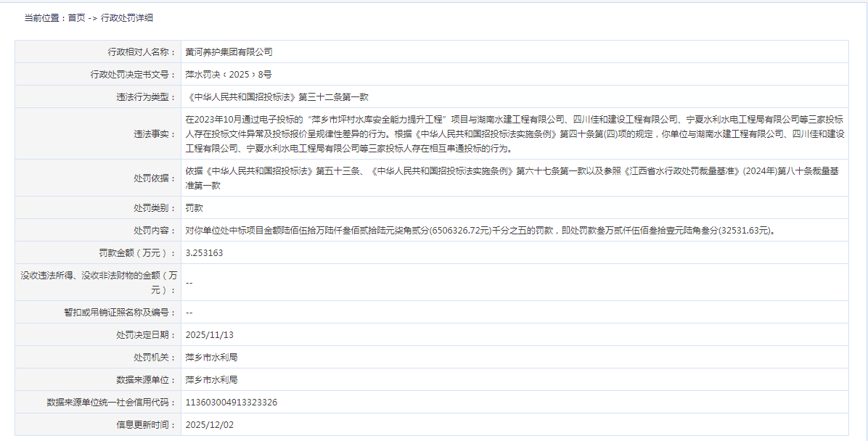Screen dimensions: 868x441
Task: Select the 处罚内容 content text
Action: [x=435, y=231]
